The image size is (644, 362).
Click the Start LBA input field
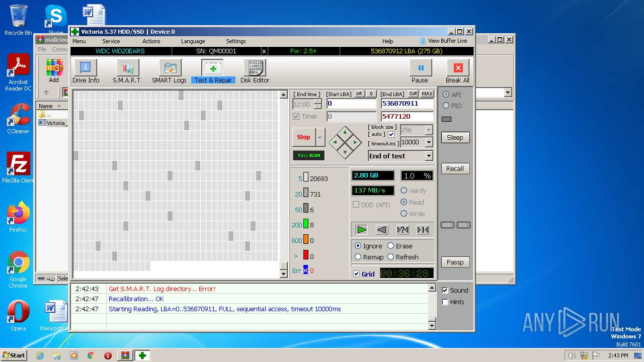pyautogui.click(x=351, y=104)
